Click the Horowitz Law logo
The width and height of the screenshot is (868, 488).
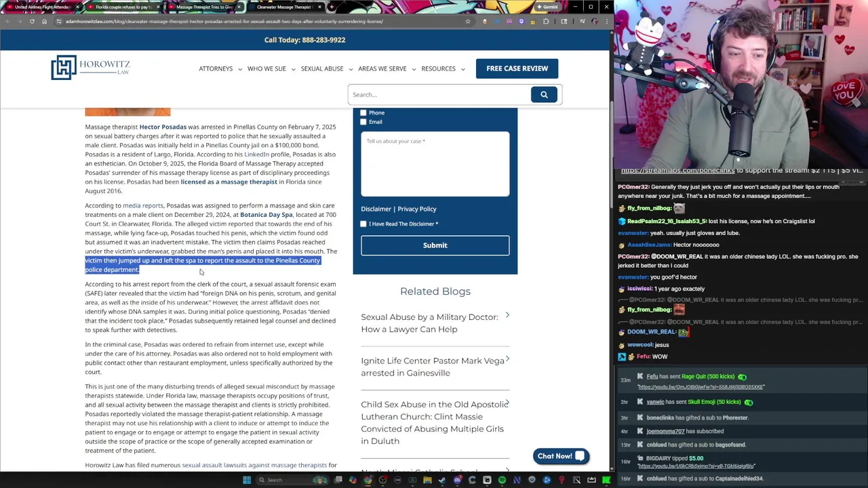[90, 67]
